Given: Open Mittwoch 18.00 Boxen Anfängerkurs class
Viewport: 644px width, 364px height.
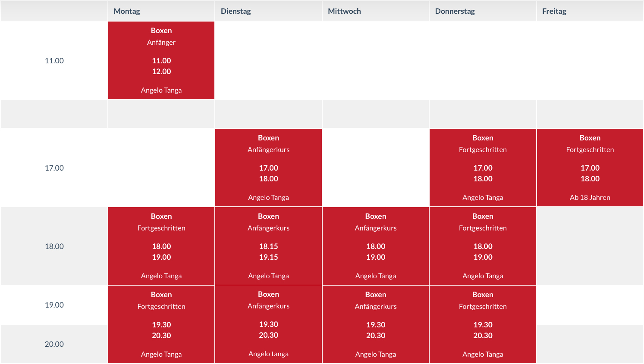Looking at the screenshot, I should pyautogui.click(x=375, y=246).
